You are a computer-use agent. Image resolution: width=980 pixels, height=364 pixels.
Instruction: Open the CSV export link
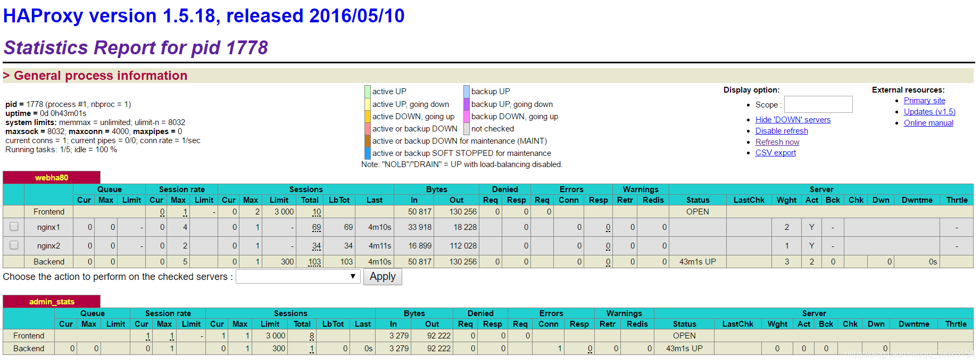776,153
